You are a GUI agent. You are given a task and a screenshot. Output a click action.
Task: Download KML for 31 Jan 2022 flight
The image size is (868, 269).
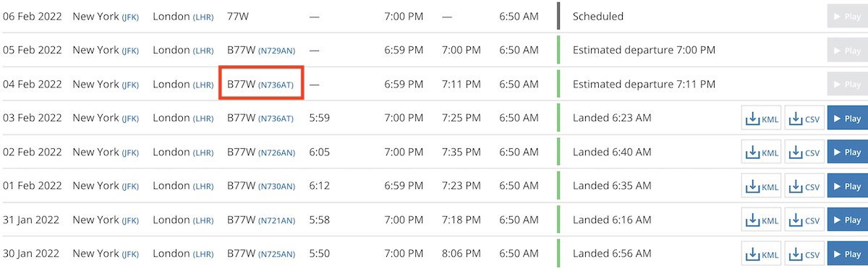point(762,221)
